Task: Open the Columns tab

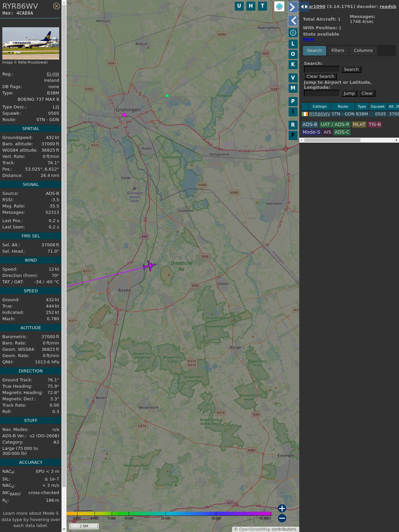Action: pos(363,51)
